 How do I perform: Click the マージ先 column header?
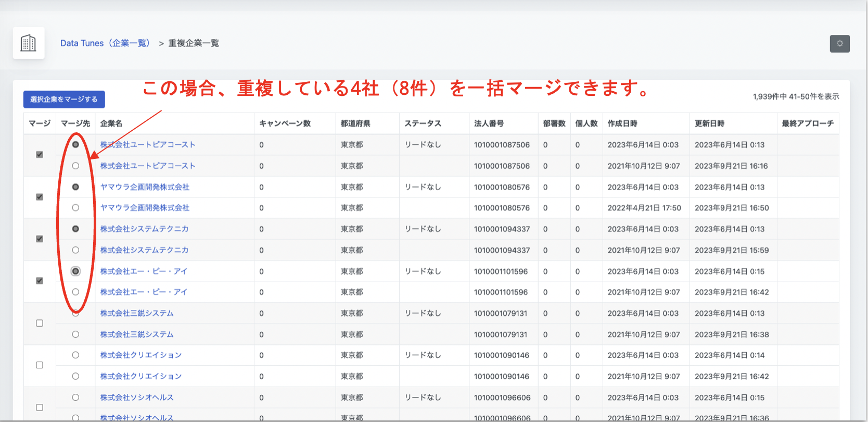[x=75, y=123]
